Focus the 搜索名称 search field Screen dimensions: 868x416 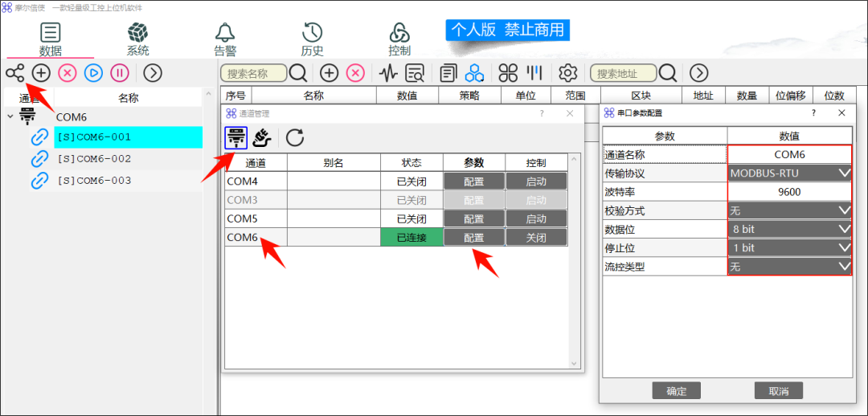[x=253, y=73]
